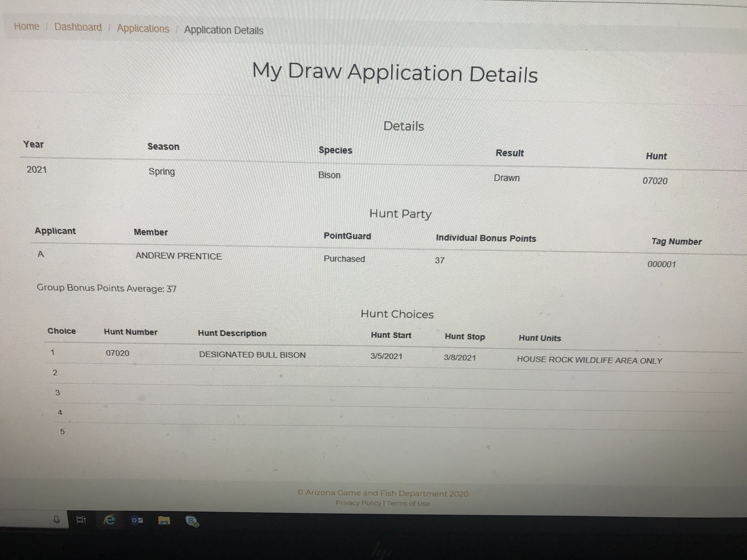Click the PointGuard Purchased value

click(x=344, y=259)
